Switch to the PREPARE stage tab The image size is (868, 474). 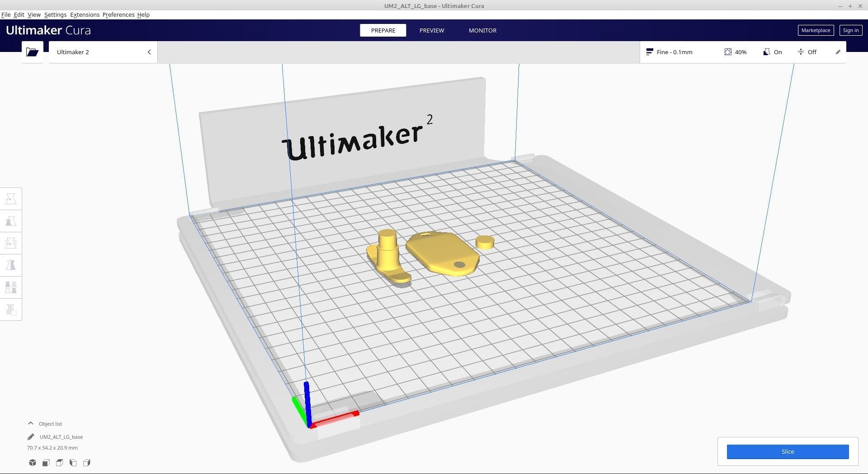[x=383, y=30]
